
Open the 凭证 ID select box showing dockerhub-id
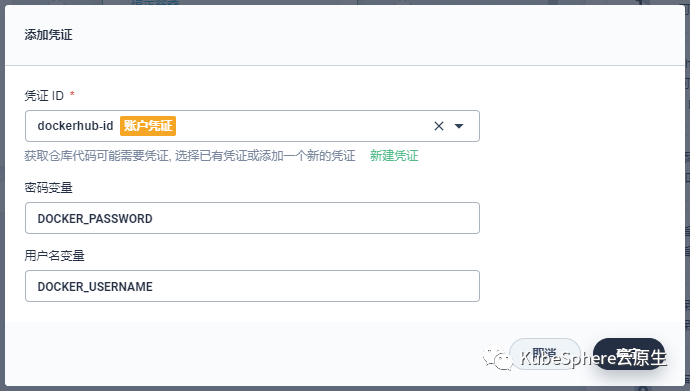(252, 126)
